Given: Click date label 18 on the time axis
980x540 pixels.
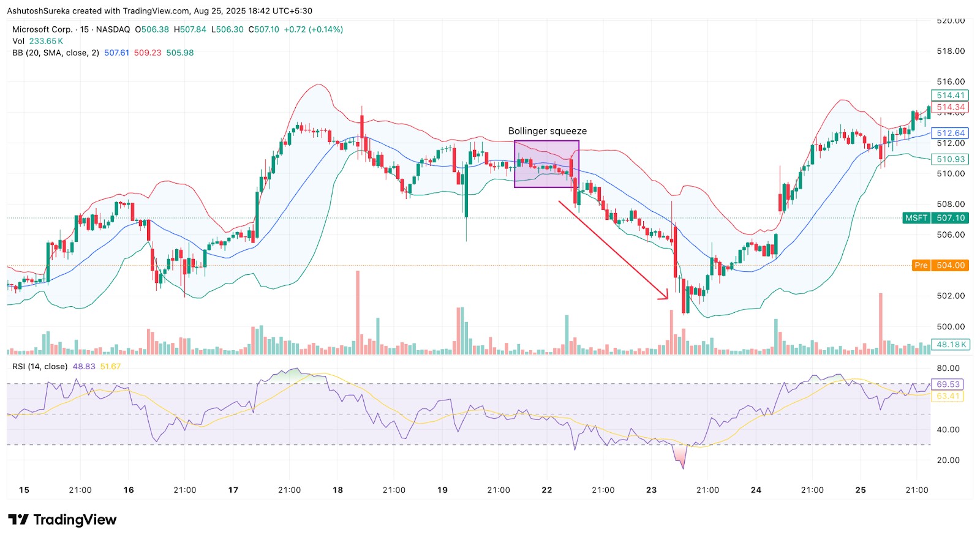Looking at the screenshot, I should (338, 490).
